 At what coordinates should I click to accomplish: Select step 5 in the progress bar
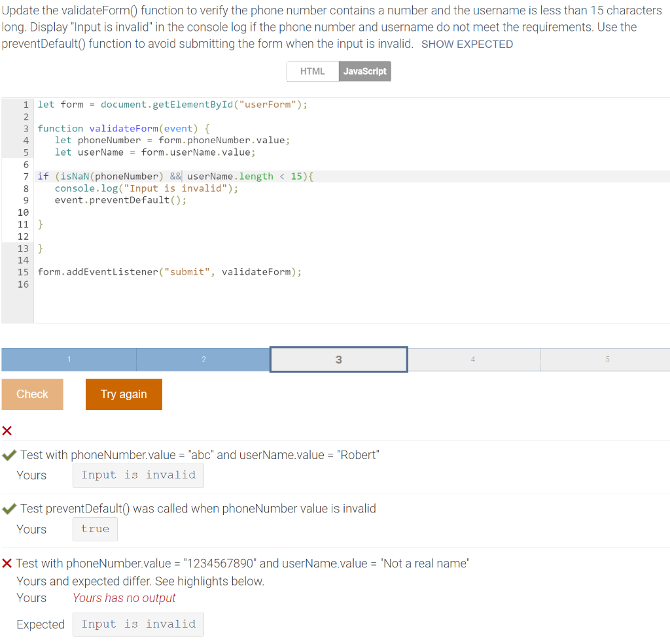(x=607, y=359)
